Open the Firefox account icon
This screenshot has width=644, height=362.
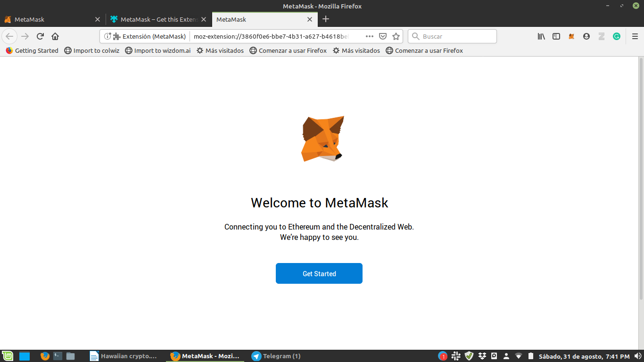point(586,36)
